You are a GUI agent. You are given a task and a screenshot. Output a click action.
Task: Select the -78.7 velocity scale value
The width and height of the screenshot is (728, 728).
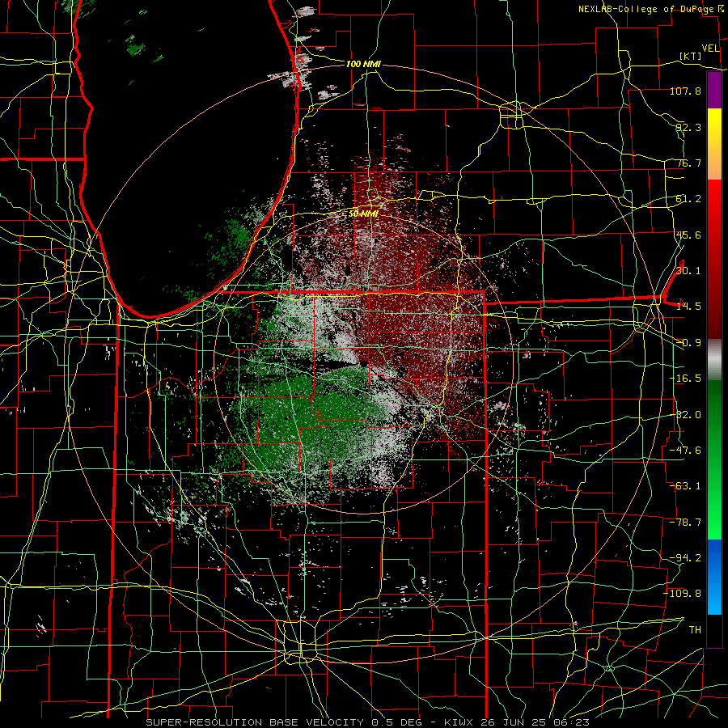[685, 523]
